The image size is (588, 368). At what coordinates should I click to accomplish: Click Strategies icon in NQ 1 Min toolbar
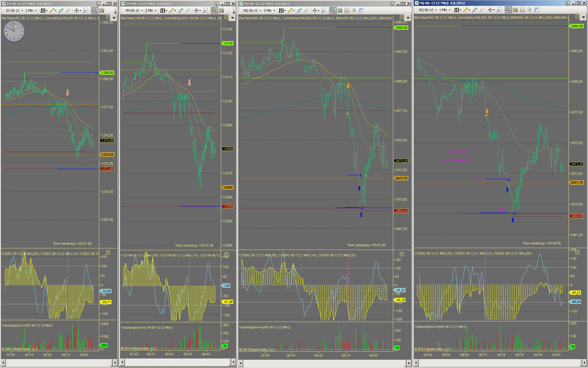coord(522,10)
